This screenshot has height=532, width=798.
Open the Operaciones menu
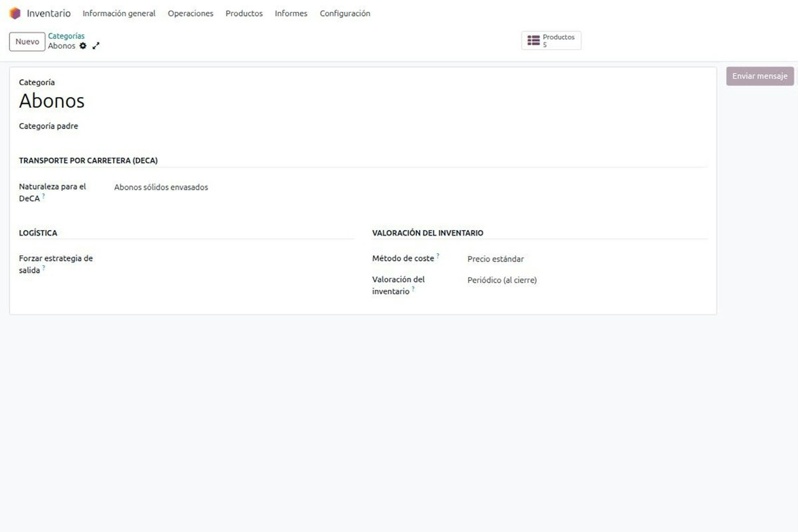click(191, 13)
